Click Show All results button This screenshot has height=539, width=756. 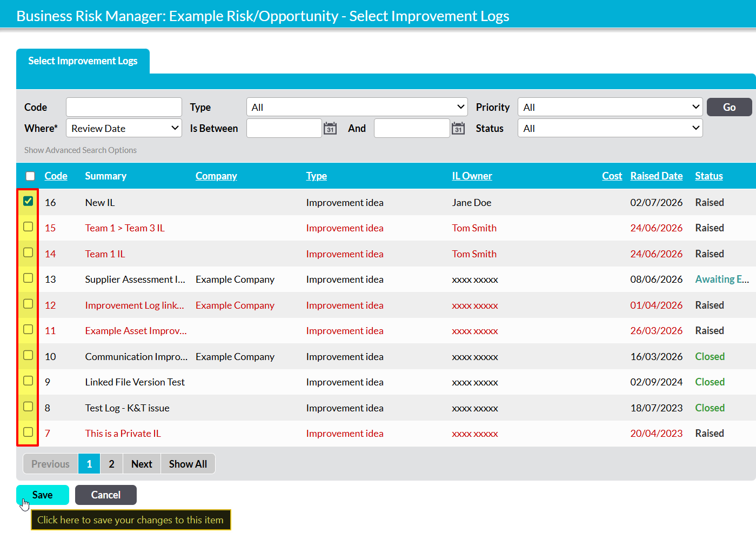(x=188, y=464)
